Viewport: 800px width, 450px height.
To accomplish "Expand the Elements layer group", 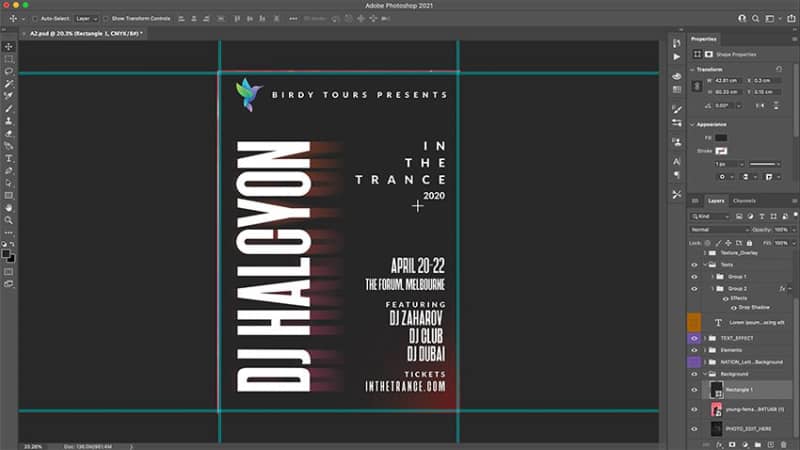I will tap(705, 350).
